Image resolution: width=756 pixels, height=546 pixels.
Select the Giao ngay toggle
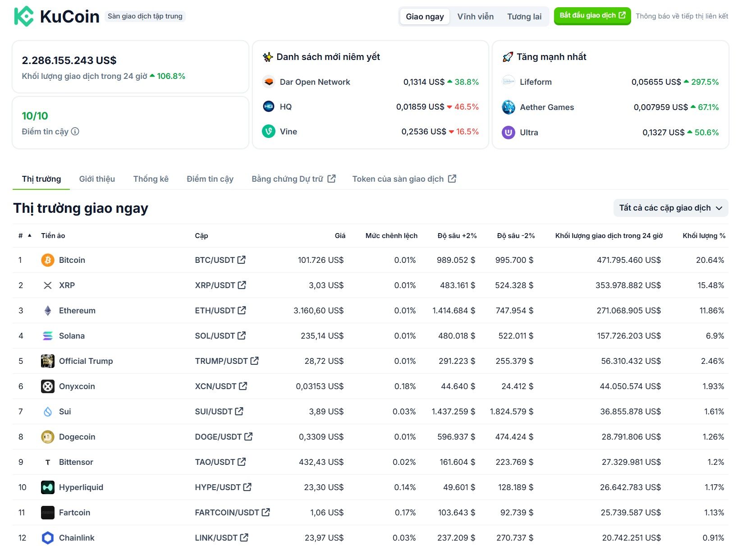coord(425,17)
